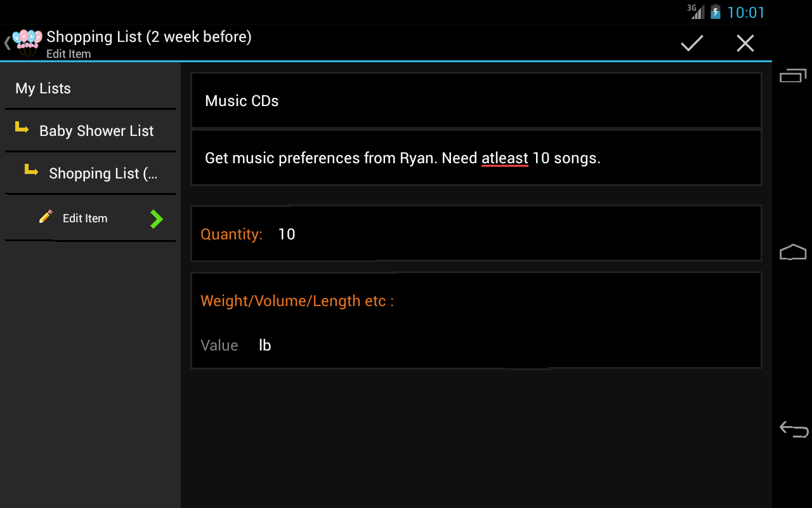
Task: Tap the Shopping List title header
Action: tap(149, 37)
